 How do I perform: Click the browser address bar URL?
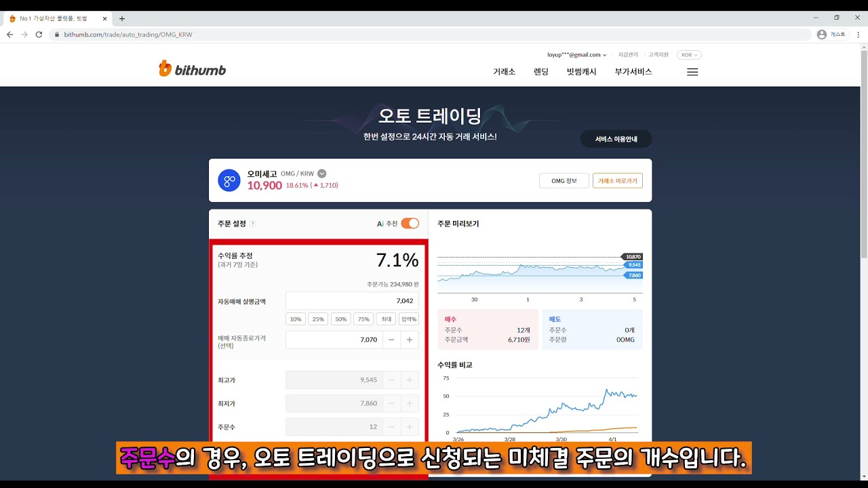coord(128,35)
